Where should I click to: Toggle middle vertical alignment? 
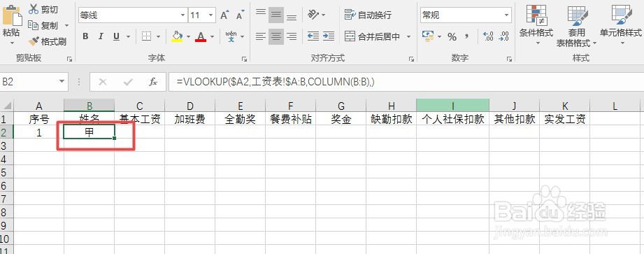click(276, 15)
